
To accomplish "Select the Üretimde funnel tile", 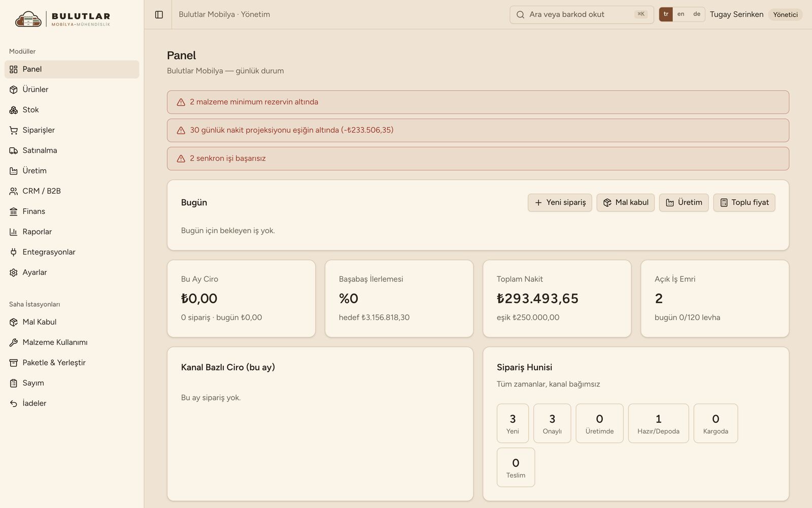I will pyautogui.click(x=599, y=424).
